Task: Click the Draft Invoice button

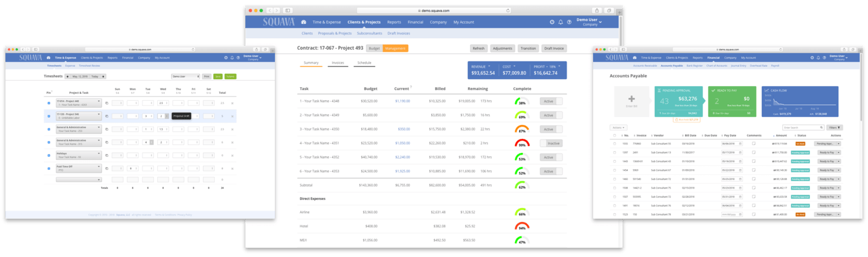Action: pyautogui.click(x=554, y=48)
